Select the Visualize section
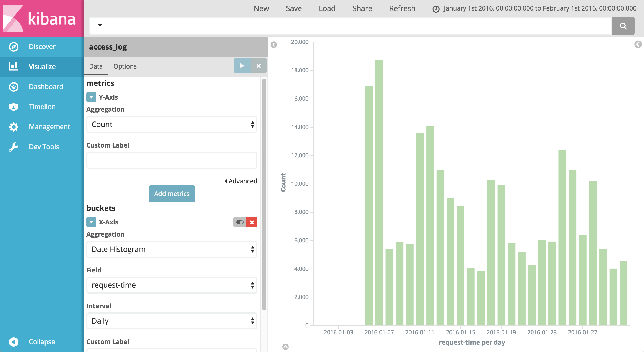This screenshot has width=644, height=352. [x=42, y=67]
